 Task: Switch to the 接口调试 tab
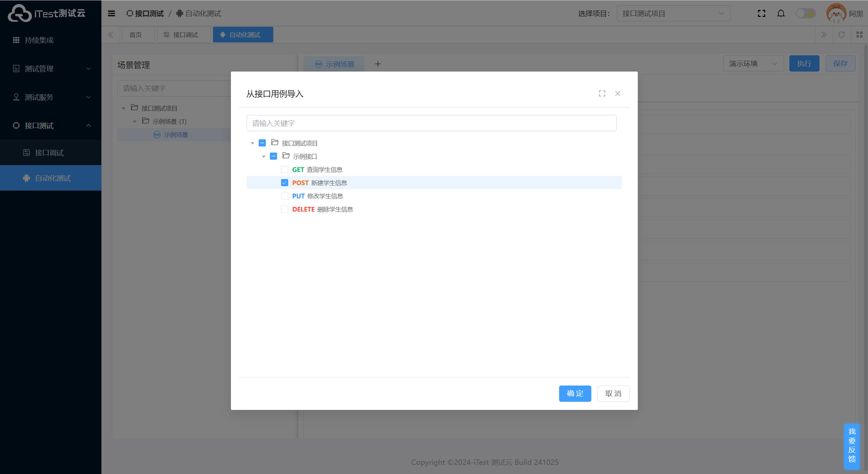pyautogui.click(x=184, y=35)
